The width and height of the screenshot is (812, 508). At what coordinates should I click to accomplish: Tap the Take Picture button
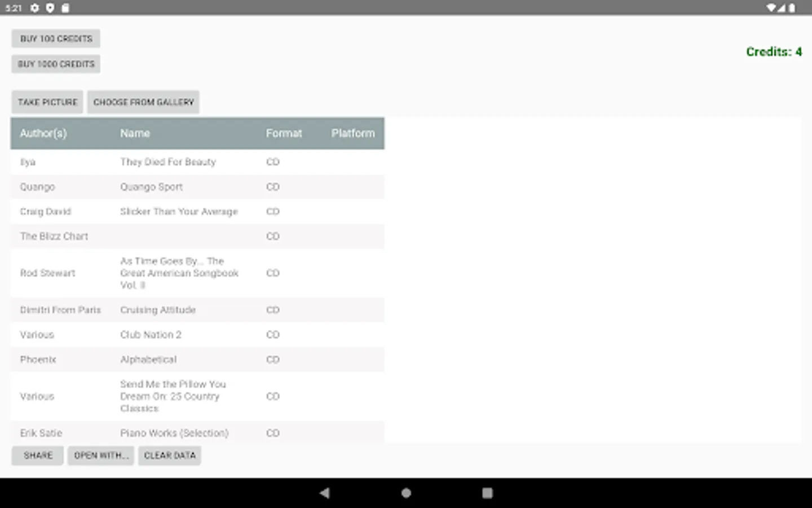[x=47, y=102]
